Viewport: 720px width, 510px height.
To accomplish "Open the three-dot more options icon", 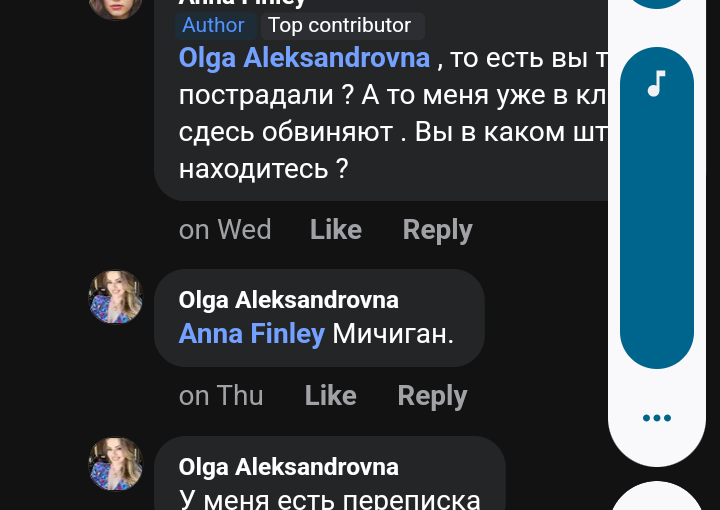I will coord(656,418).
